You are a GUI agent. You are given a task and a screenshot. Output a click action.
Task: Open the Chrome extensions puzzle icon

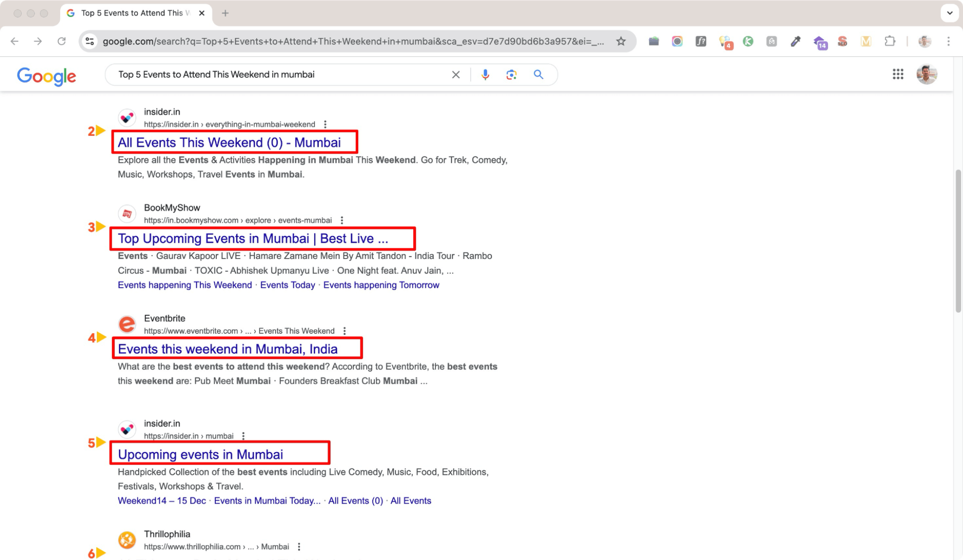890,41
